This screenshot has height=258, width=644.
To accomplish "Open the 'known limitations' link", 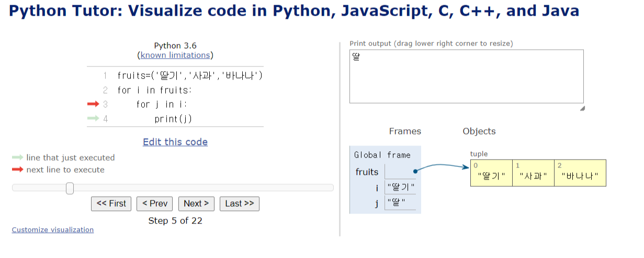I will [x=175, y=55].
